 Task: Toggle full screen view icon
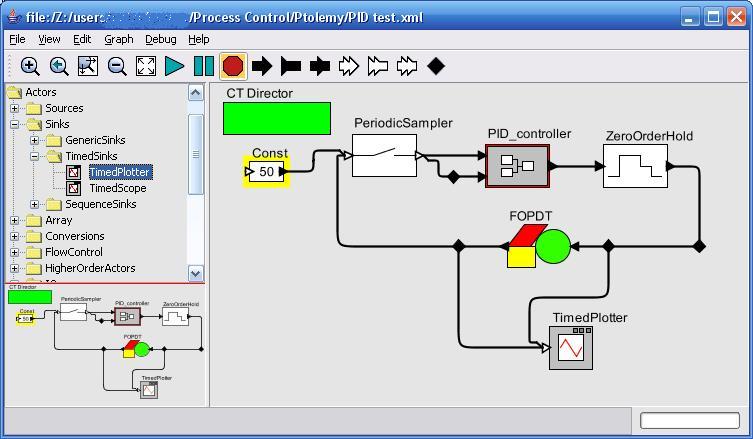146,66
